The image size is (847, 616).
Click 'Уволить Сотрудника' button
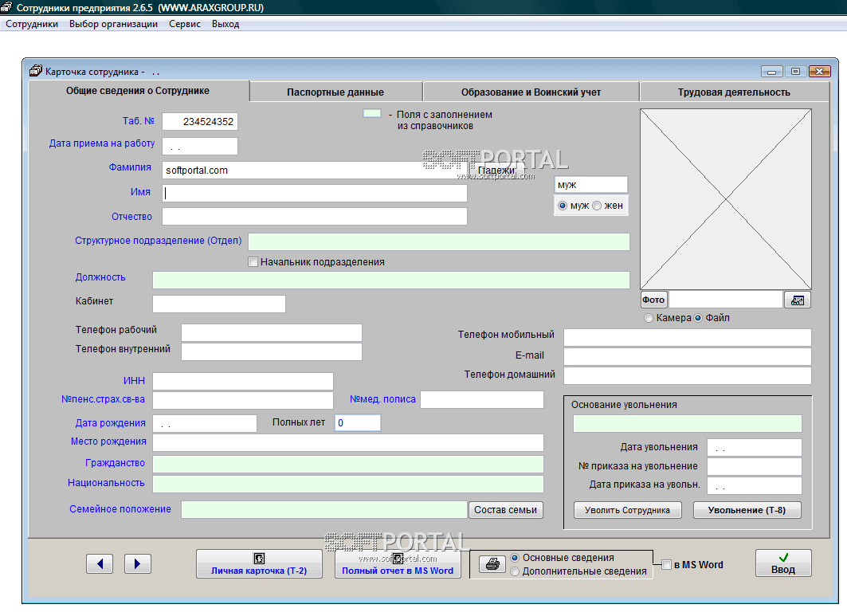[627, 509]
